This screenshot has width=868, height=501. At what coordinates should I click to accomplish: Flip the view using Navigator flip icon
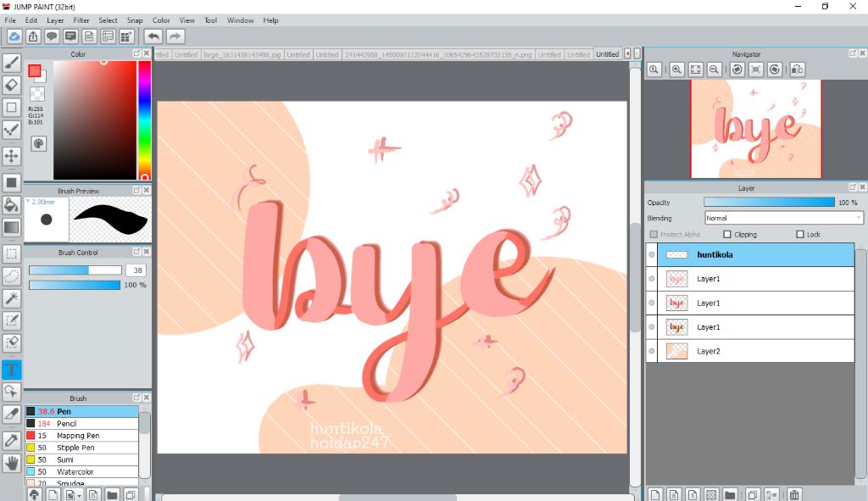797,70
